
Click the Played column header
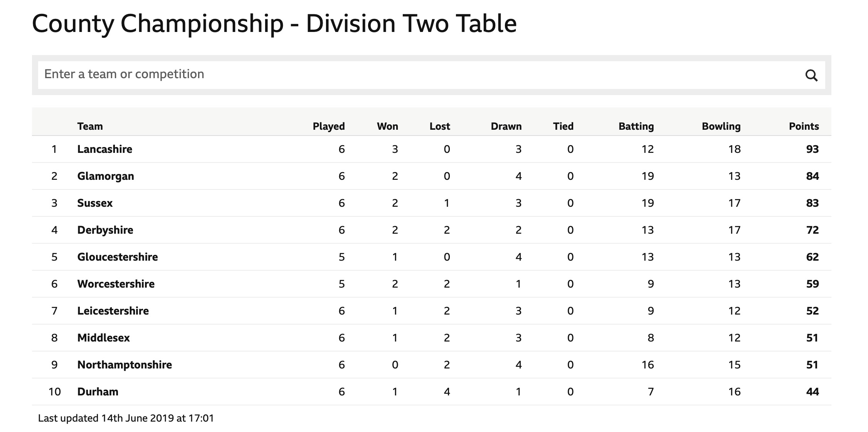click(x=328, y=126)
